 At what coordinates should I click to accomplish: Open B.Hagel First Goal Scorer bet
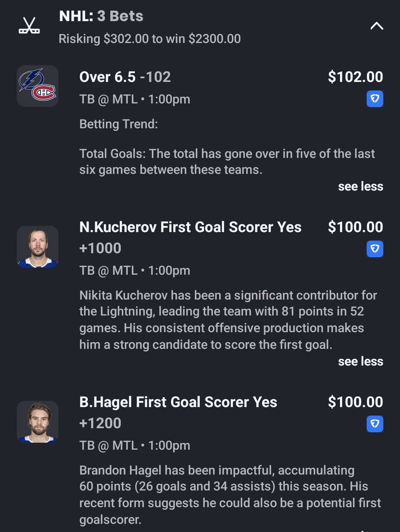point(178,402)
